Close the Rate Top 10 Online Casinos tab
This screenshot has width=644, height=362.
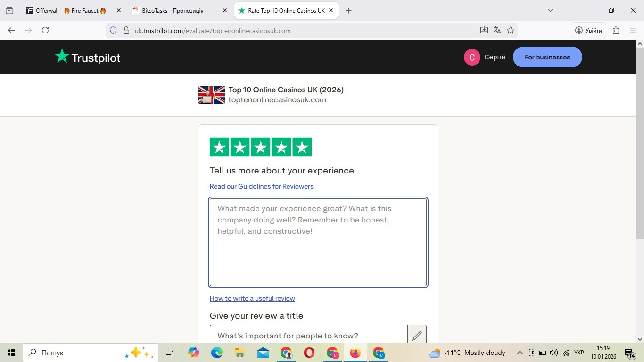pyautogui.click(x=331, y=10)
